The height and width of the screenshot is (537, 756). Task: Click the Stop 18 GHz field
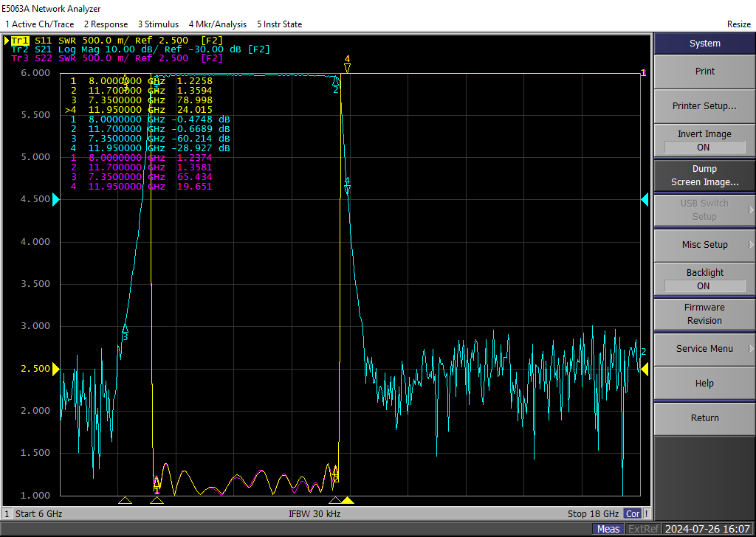pos(593,513)
